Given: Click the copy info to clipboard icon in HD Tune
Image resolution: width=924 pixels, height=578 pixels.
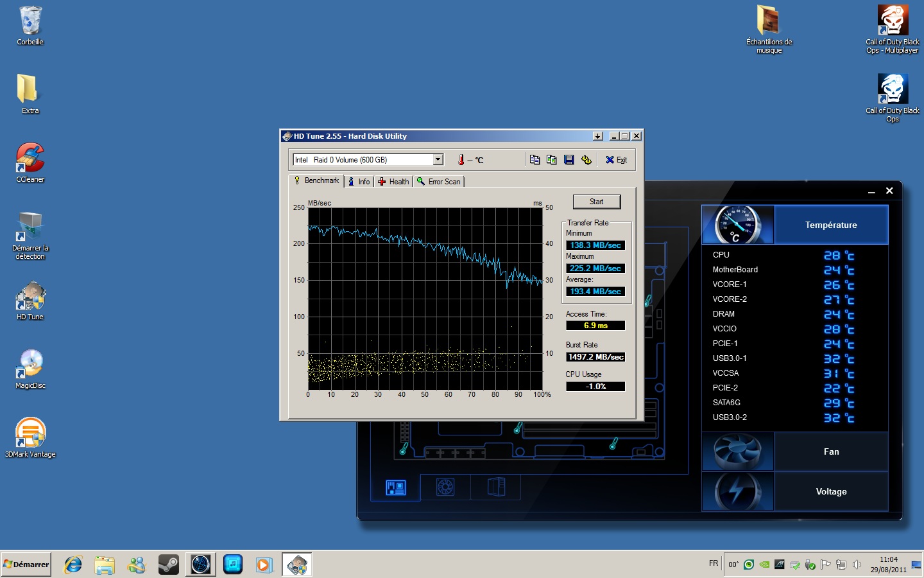Looking at the screenshot, I should pyautogui.click(x=535, y=160).
